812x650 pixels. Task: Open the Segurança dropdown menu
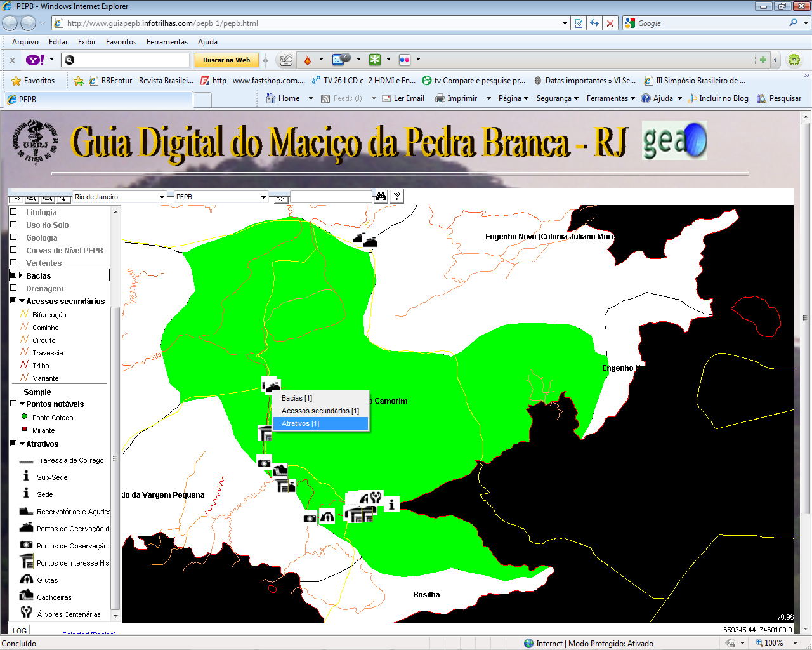pyautogui.click(x=557, y=98)
